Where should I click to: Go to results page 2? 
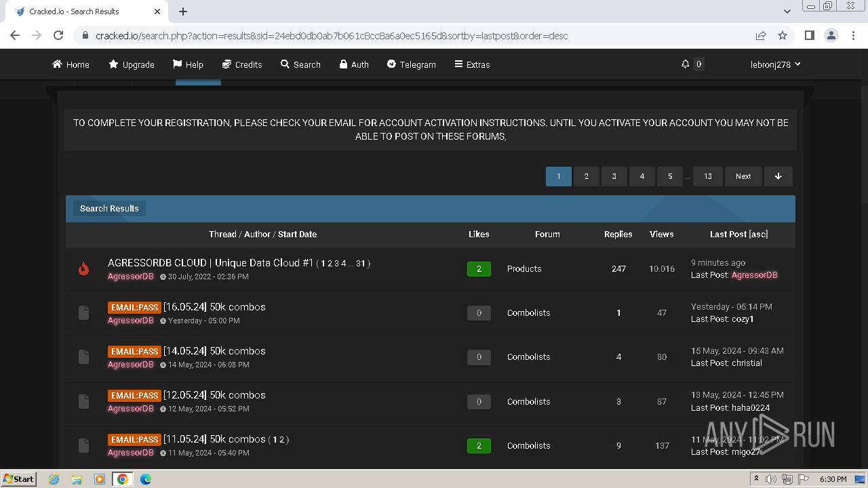click(x=587, y=176)
